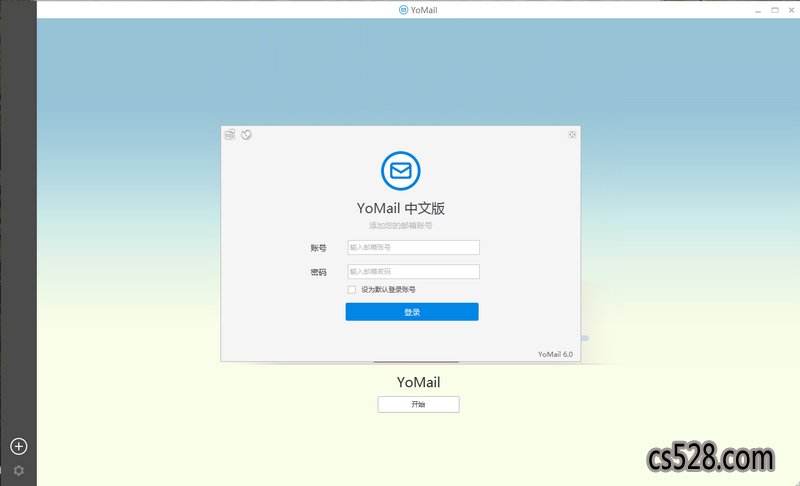This screenshot has width=800, height=486.
Task: Click the 开始 start button below the YoMail title
Action: point(418,404)
